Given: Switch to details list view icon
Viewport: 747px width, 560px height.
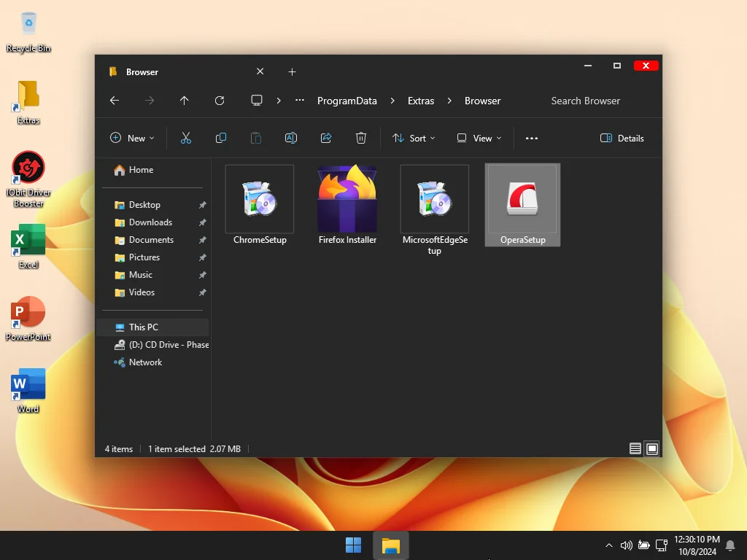Looking at the screenshot, I should (x=635, y=448).
